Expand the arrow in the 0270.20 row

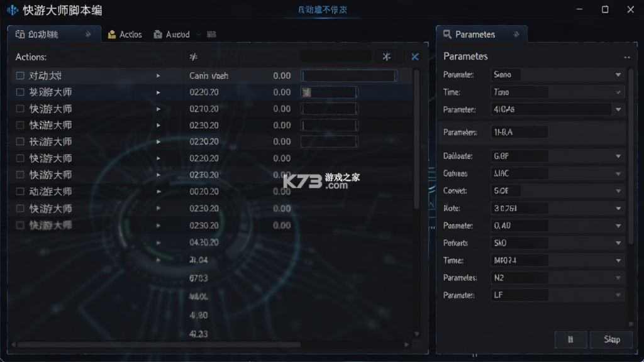(x=158, y=109)
